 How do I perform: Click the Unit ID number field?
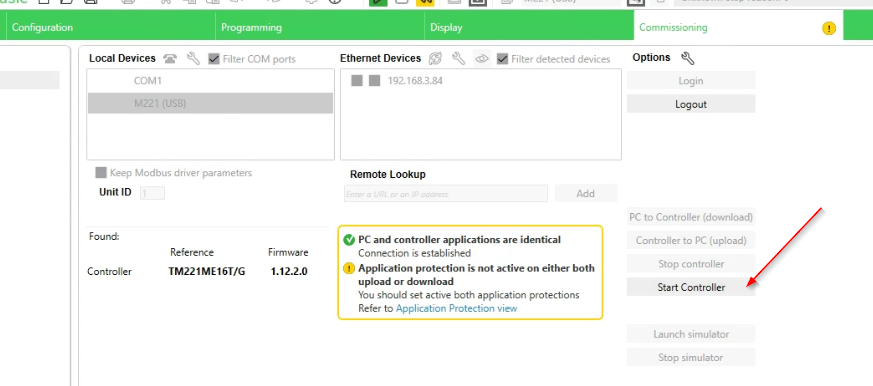[x=152, y=193]
